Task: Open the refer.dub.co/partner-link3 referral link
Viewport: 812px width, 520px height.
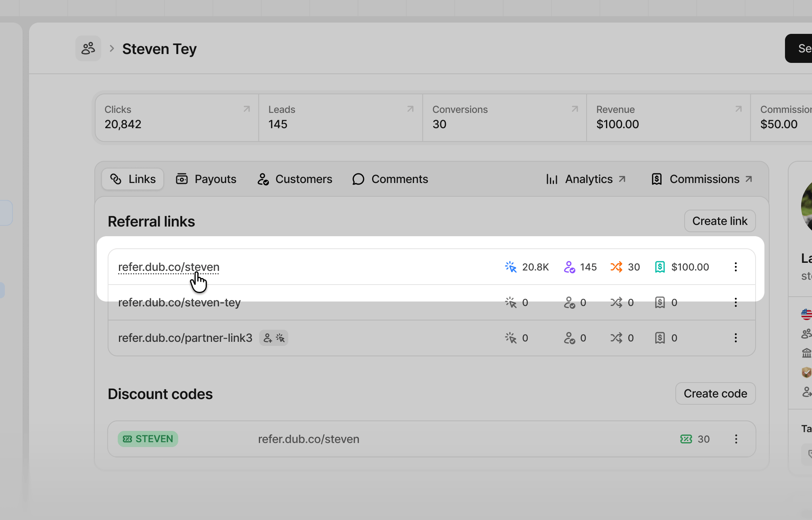Action: pyautogui.click(x=185, y=338)
